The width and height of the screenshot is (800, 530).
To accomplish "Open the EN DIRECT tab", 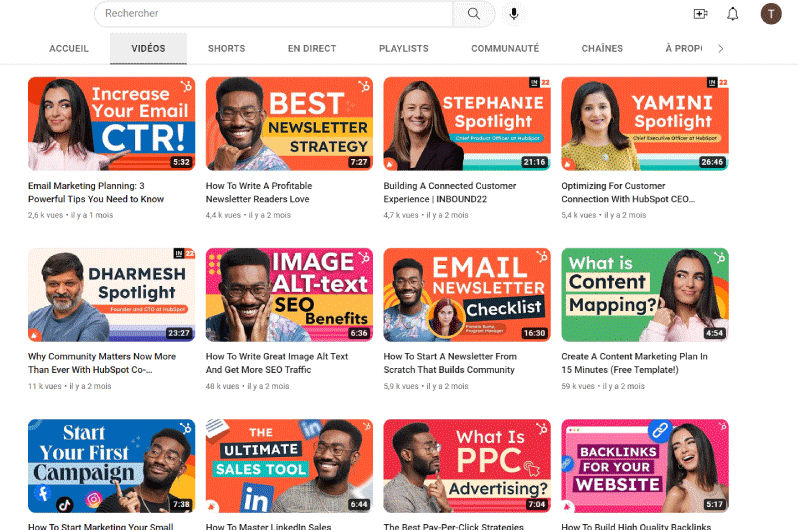I will tap(312, 48).
